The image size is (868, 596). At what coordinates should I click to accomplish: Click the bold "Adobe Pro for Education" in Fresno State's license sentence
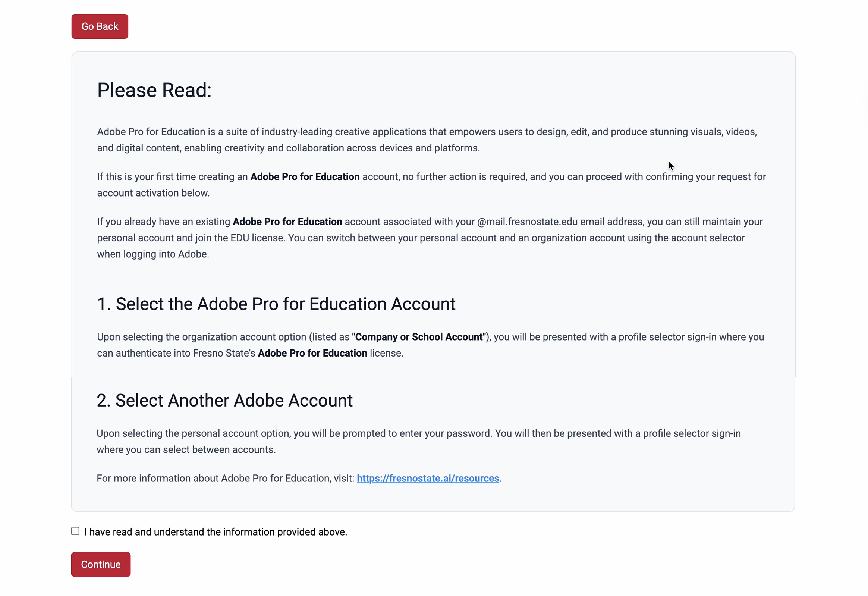click(312, 353)
